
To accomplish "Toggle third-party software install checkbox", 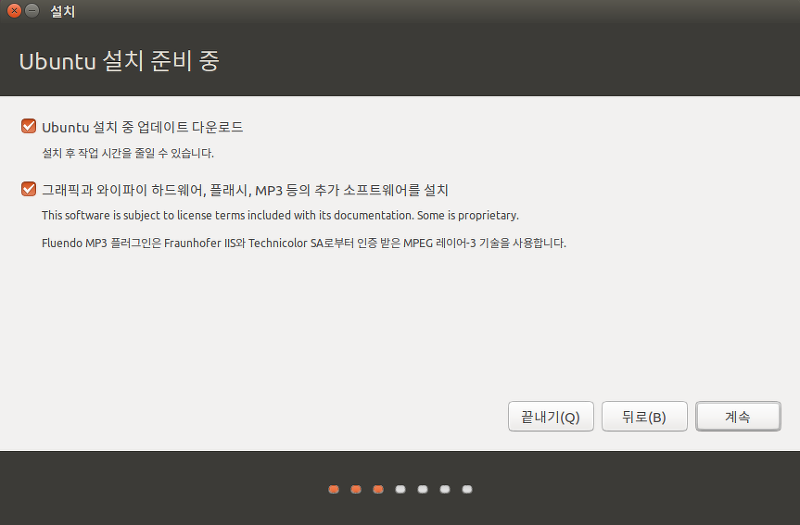I will (x=29, y=189).
